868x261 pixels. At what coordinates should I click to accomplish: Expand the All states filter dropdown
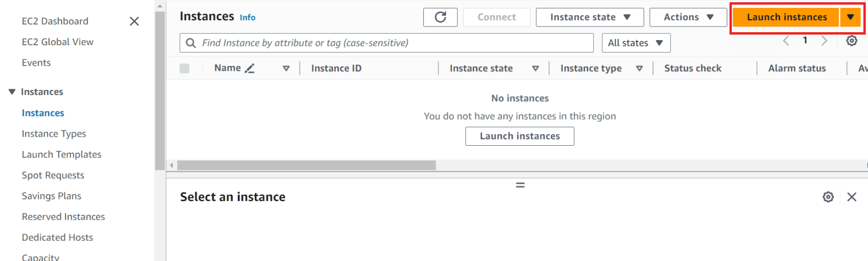click(x=636, y=43)
